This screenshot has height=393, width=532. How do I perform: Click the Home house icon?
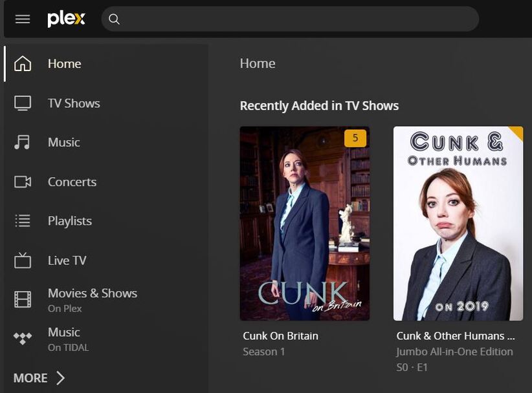point(23,64)
